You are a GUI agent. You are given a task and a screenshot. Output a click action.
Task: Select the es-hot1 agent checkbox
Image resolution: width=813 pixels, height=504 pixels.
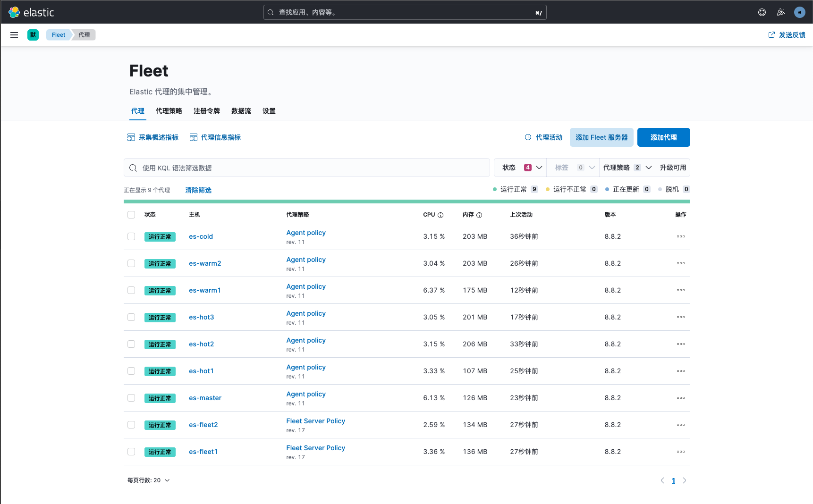pyautogui.click(x=131, y=371)
